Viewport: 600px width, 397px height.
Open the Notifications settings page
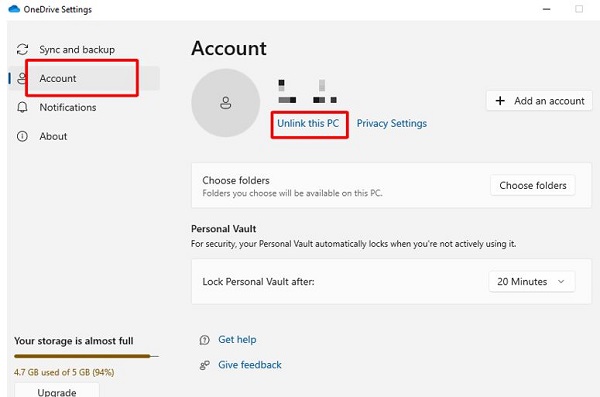click(x=84, y=108)
